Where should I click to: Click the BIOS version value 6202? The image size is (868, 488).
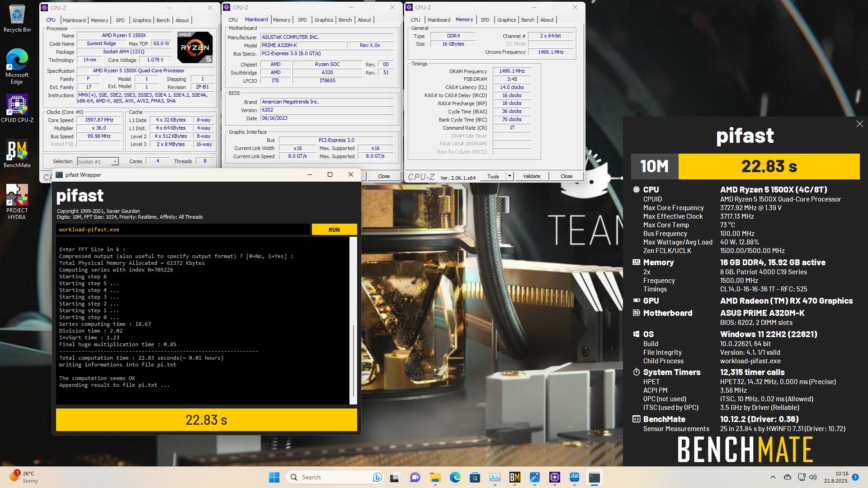click(327, 110)
